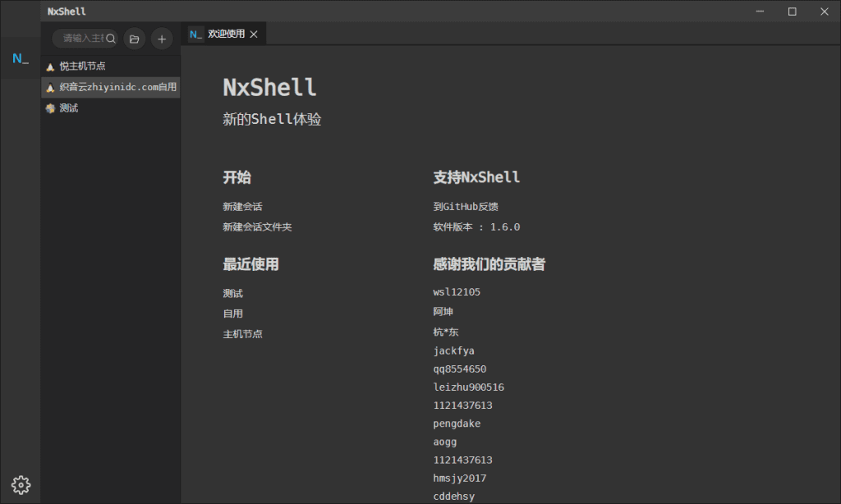This screenshot has height=504, width=841.
Task: Maximize the NxShell window
Action: pyautogui.click(x=793, y=11)
